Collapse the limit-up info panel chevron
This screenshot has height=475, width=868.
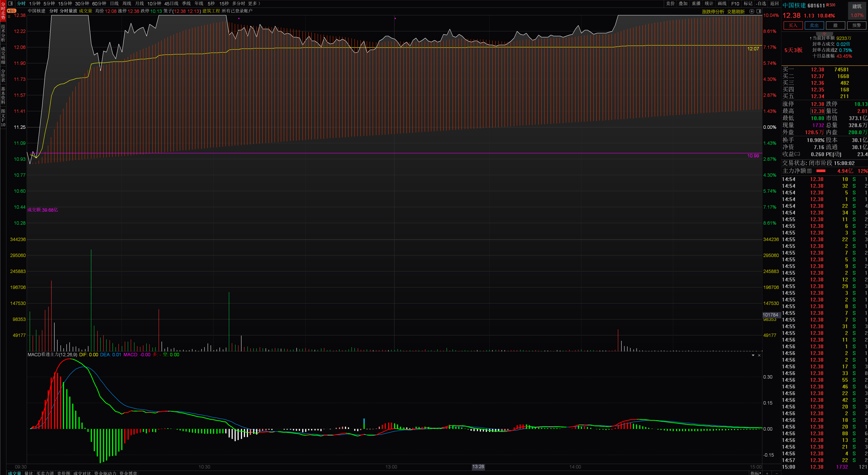(824, 34)
